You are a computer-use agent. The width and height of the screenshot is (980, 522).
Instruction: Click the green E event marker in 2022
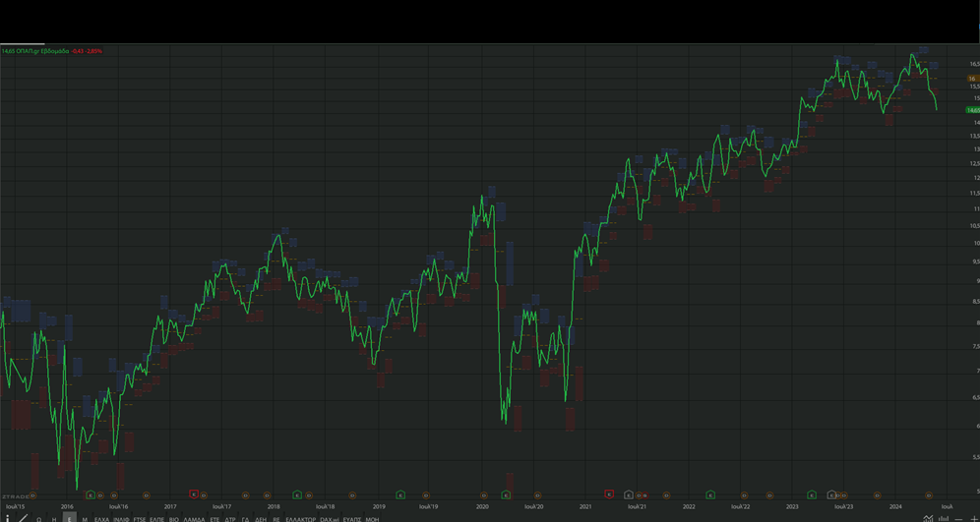[710, 494]
